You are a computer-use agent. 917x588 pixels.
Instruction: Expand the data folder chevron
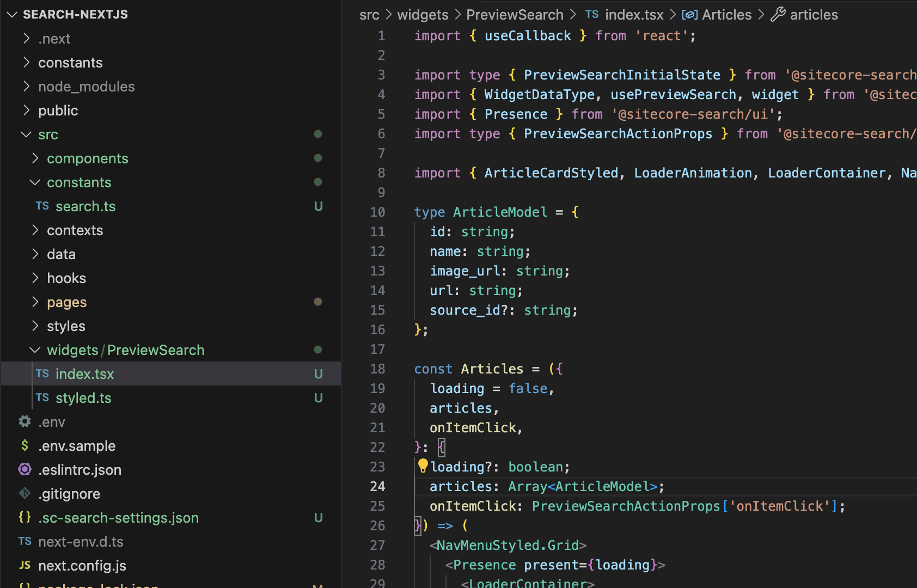(x=35, y=254)
